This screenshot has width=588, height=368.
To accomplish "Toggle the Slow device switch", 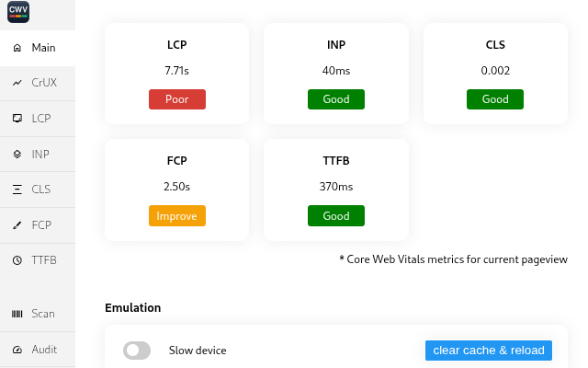I will click(x=137, y=351).
